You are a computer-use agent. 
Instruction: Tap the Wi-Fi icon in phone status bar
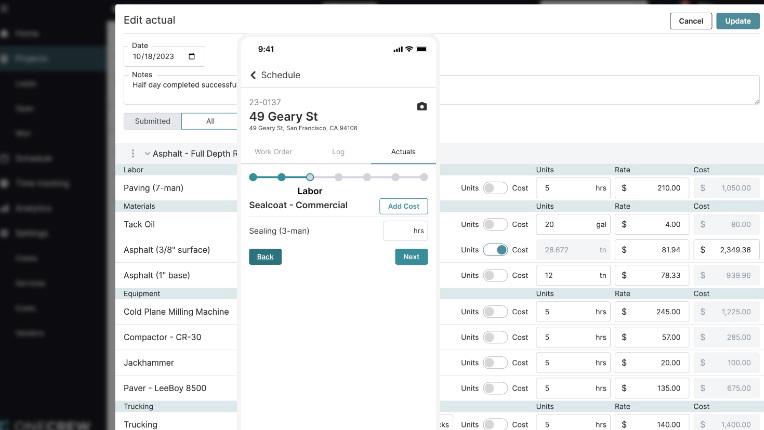click(409, 49)
